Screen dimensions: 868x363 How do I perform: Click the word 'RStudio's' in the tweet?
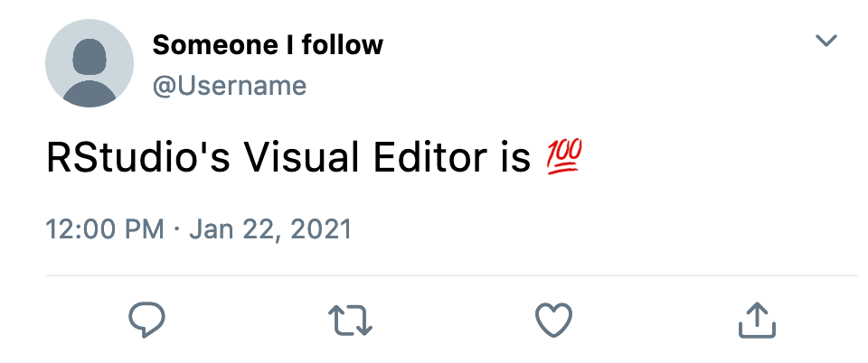(x=138, y=159)
